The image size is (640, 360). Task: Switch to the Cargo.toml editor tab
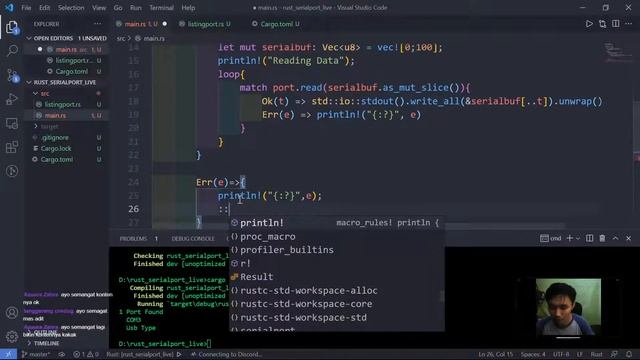(x=276, y=24)
